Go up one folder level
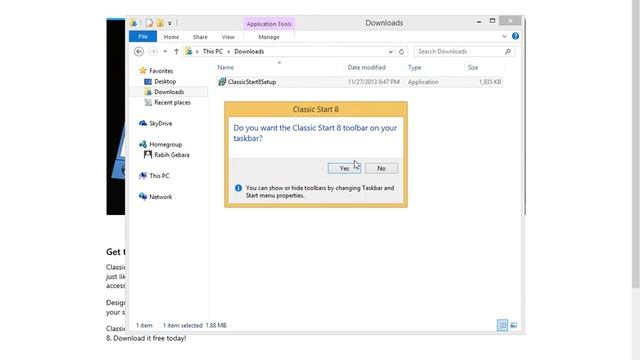 click(x=176, y=51)
